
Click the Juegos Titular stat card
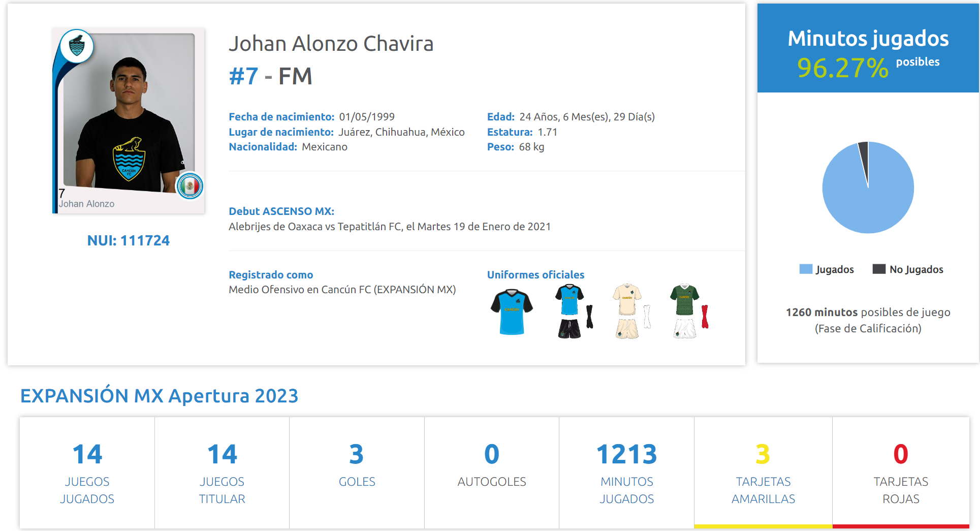[222, 473]
